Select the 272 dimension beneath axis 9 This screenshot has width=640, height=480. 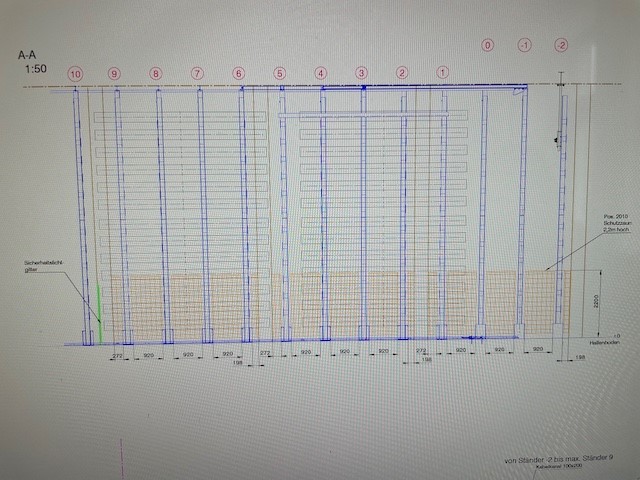pos(117,356)
